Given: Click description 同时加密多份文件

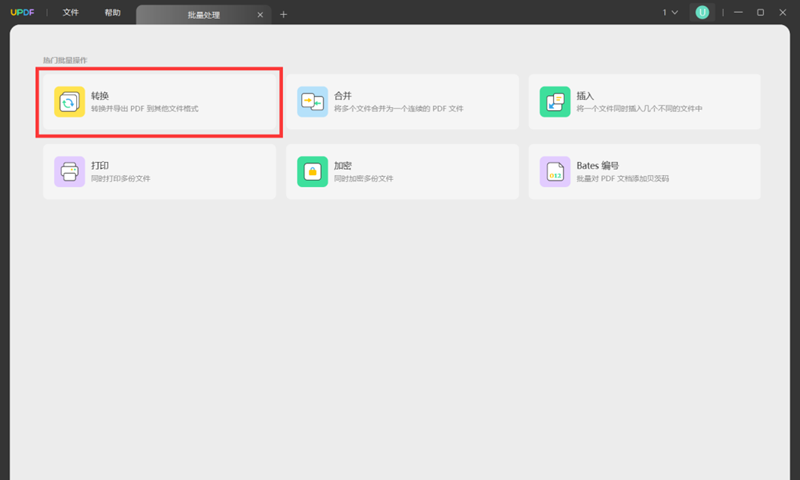Looking at the screenshot, I should (363, 179).
